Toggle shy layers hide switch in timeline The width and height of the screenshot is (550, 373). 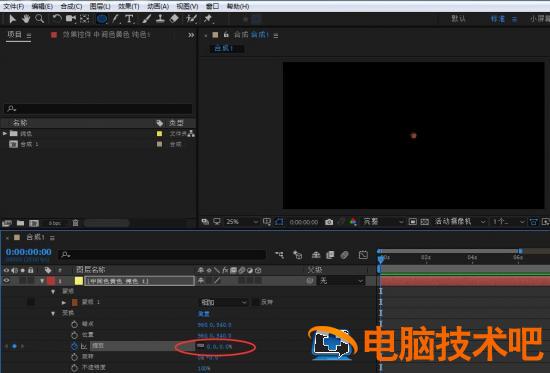[x=316, y=255]
